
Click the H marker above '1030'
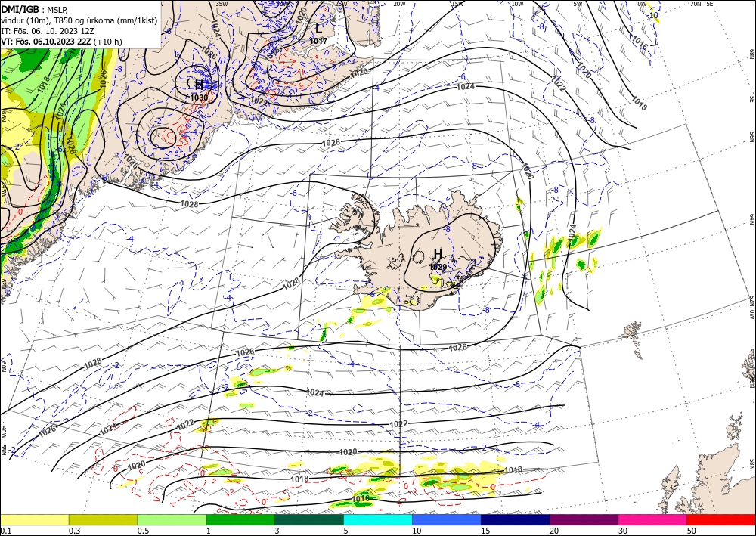click(199, 85)
